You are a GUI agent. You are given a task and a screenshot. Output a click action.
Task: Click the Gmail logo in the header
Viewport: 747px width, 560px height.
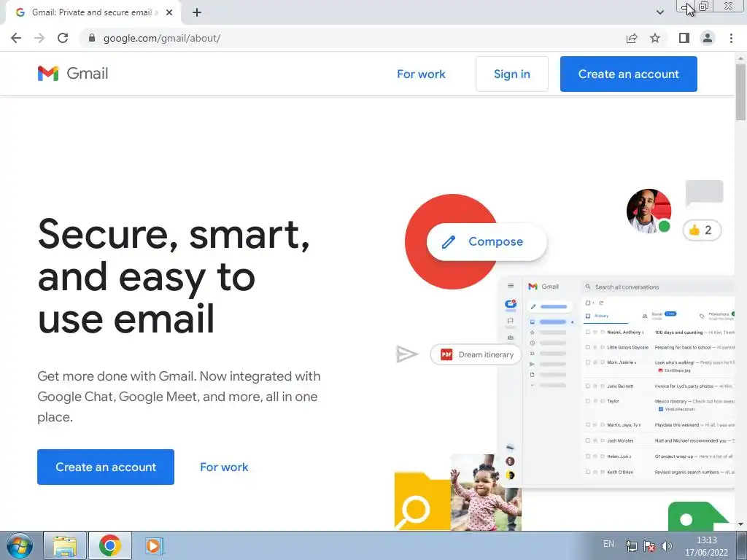coord(73,74)
